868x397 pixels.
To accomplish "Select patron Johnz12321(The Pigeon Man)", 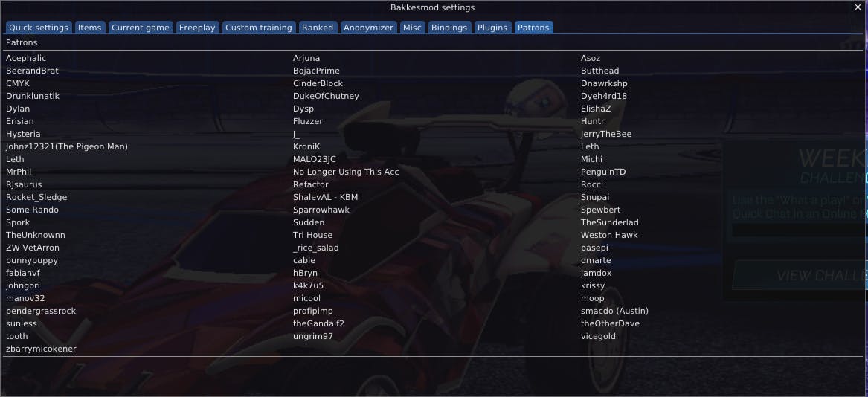I will 67,146.
